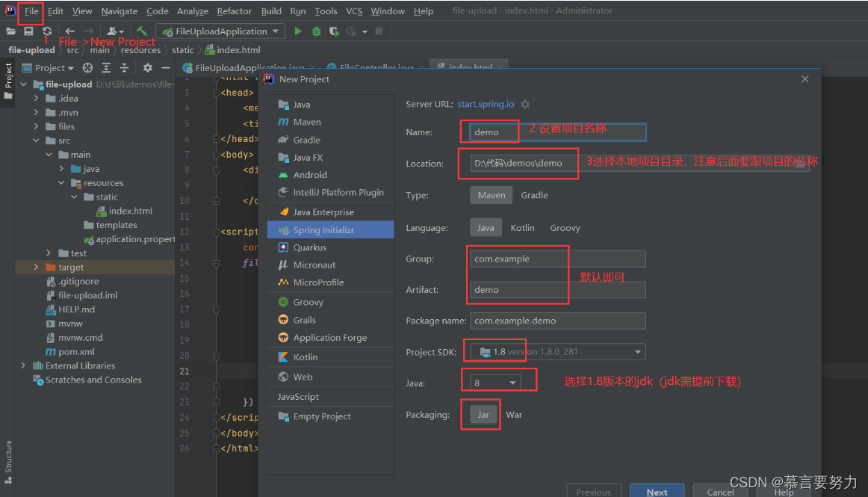
Task: Open the Structure tool window tab
Action: (7, 462)
